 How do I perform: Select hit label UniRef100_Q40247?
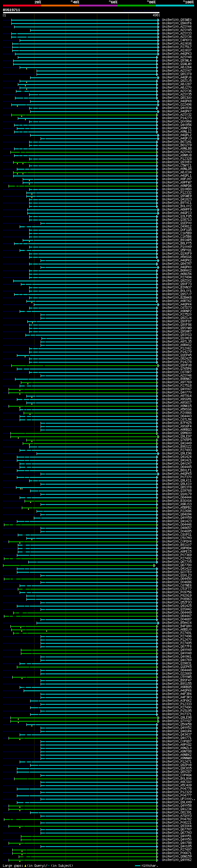point(177,463)
